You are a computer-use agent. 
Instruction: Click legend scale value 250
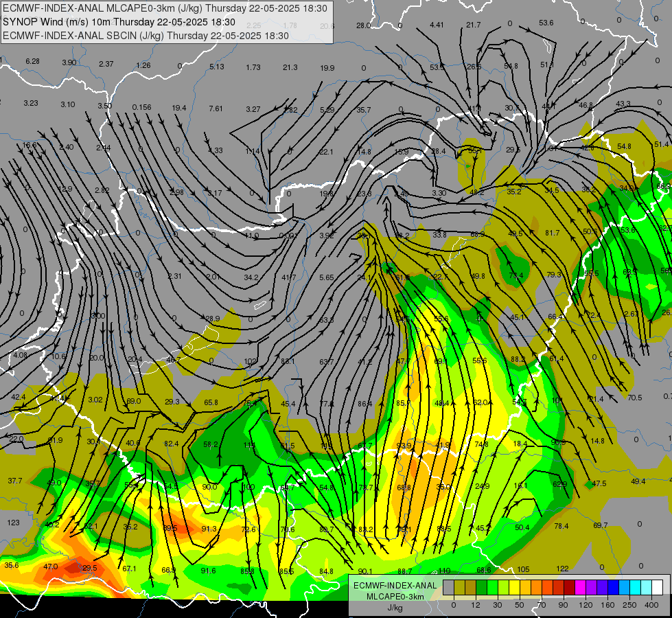point(629,605)
